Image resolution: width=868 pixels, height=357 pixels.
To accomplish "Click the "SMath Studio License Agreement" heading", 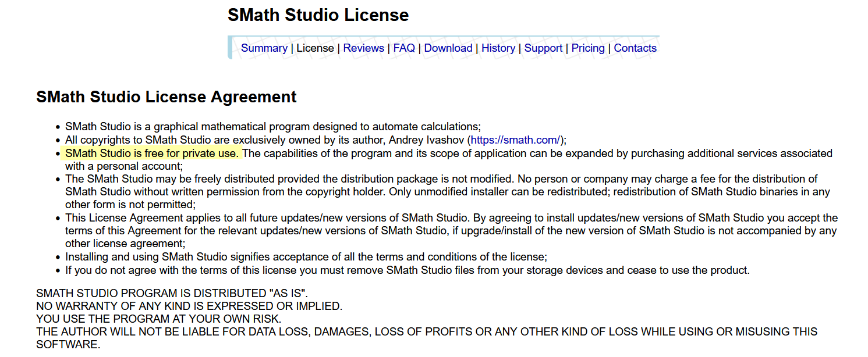I will (x=166, y=97).
